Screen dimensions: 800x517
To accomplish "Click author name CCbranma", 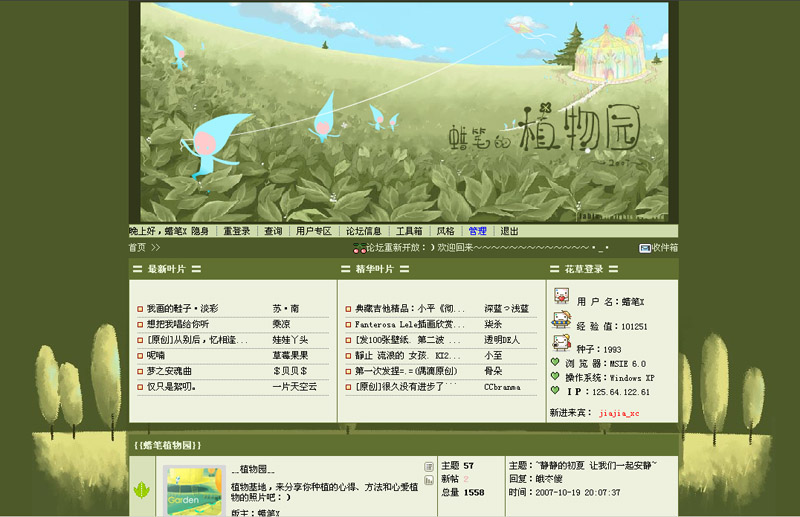I will pyautogui.click(x=502, y=387).
